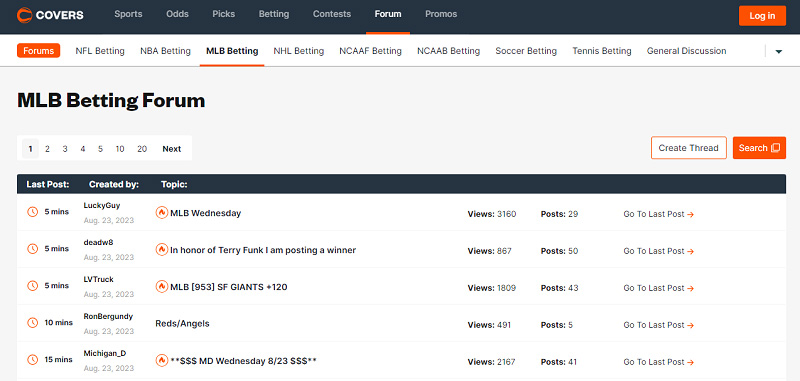Open the Betting menu
The width and height of the screenshot is (800, 381).
[x=274, y=14]
